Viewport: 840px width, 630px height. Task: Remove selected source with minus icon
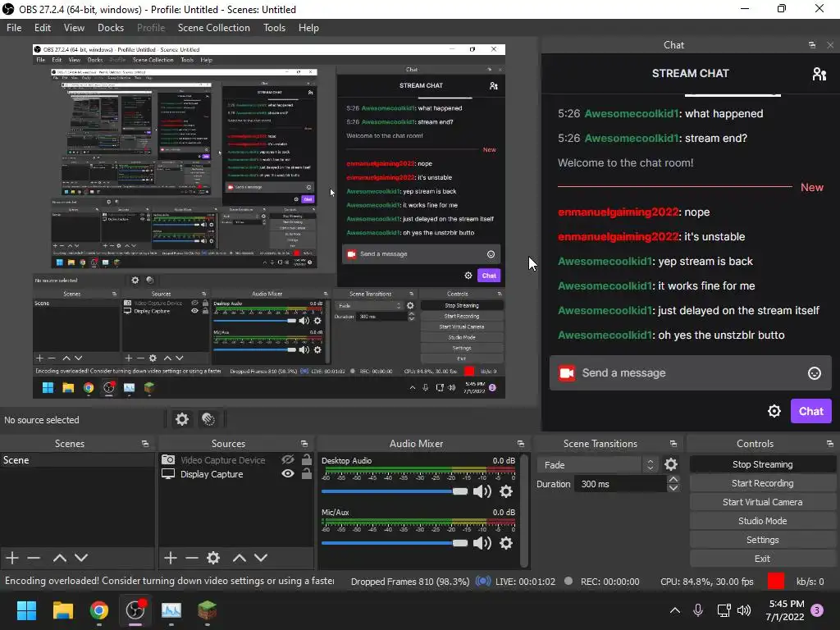tap(192, 558)
